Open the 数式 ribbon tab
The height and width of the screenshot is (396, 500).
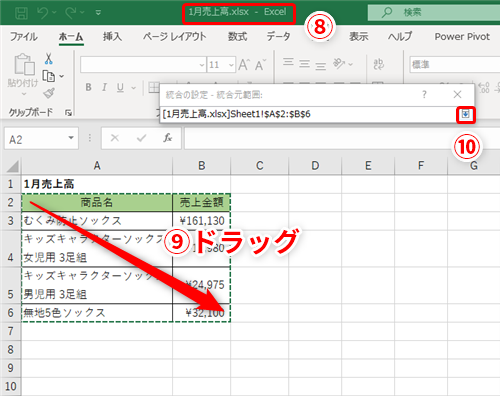point(237,36)
